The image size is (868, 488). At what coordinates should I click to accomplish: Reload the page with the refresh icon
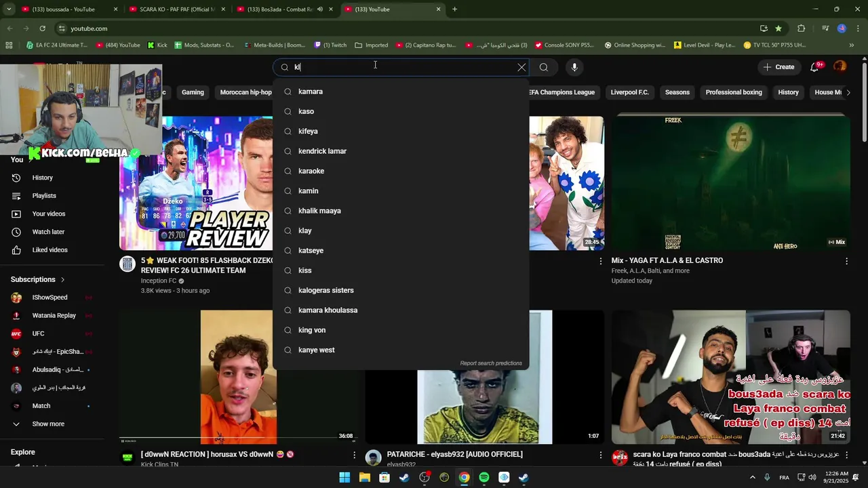(x=42, y=28)
